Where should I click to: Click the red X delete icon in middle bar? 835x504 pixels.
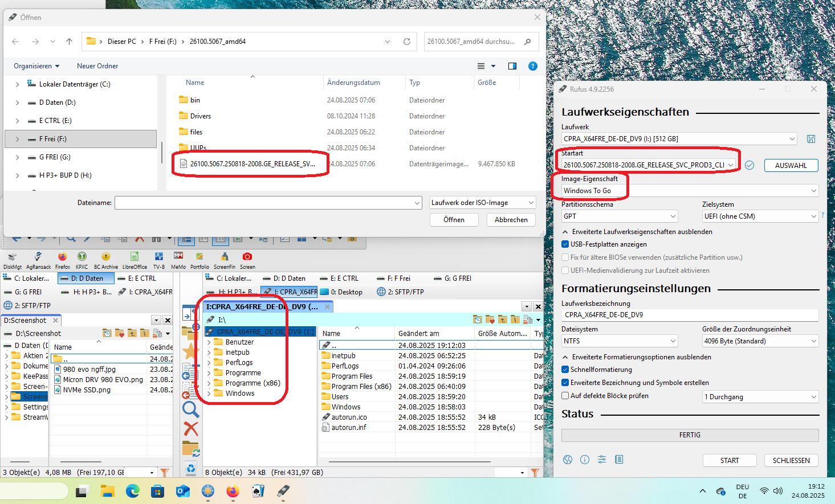[x=190, y=429]
